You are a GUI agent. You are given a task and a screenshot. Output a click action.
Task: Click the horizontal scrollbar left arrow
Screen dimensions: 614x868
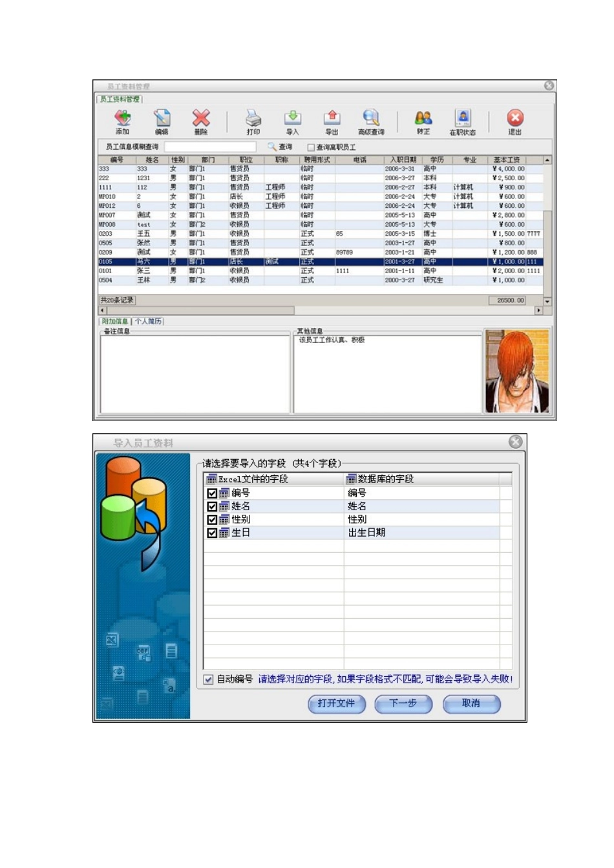[102, 311]
